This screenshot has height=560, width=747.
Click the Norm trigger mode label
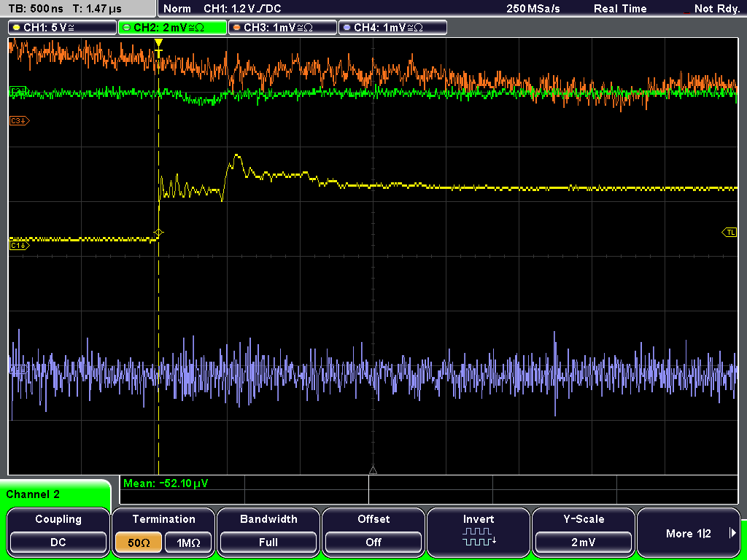tap(177, 9)
